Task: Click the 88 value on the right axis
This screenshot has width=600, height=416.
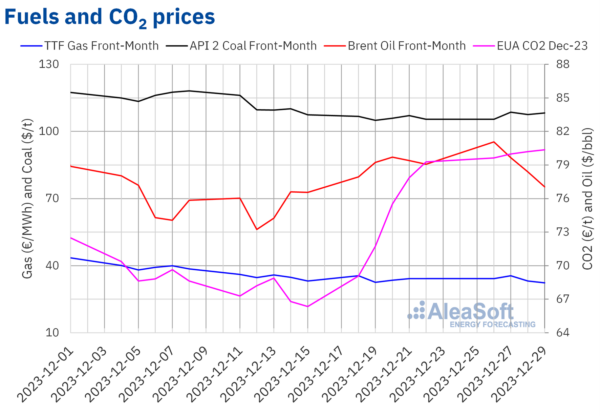Action: [x=563, y=65]
